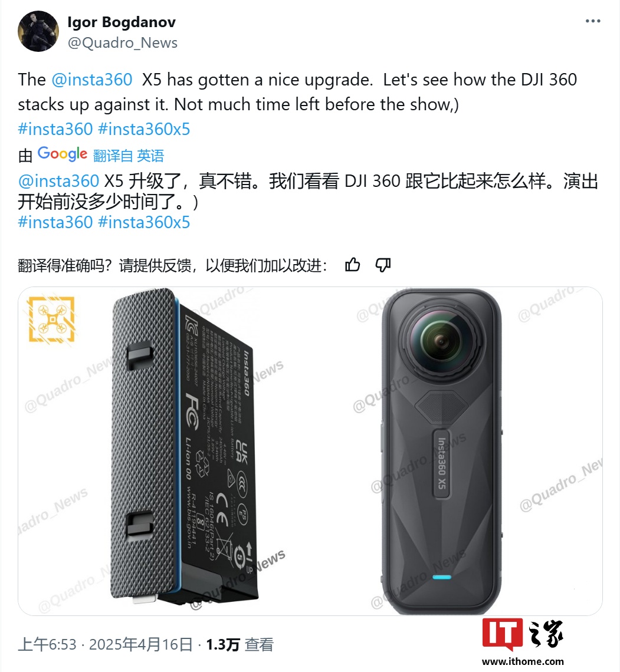Open the @Quadro_News handle
The width and height of the screenshot is (620, 672).
[123, 43]
